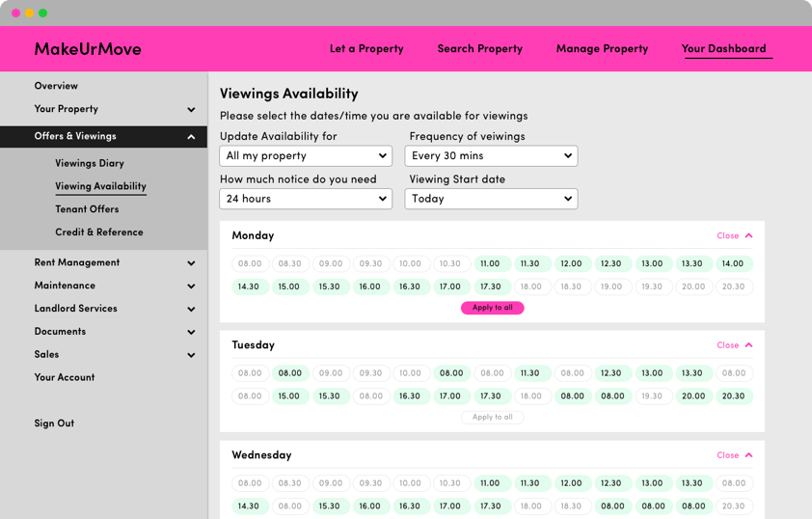The height and width of the screenshot is (519, 812).
Task: Open Viewings Diary in sidebar
Action: click(x=90, y=164)
